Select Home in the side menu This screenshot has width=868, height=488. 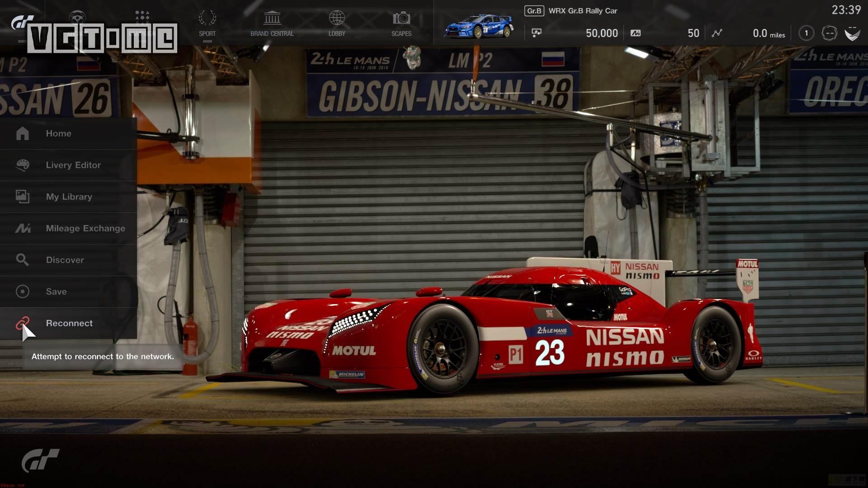tap(68, 133)
